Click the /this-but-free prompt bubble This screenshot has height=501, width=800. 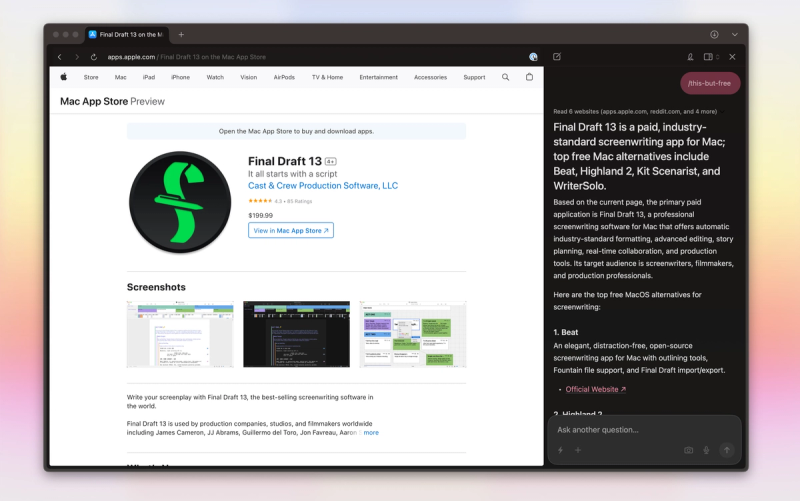[x=710, y=83]
